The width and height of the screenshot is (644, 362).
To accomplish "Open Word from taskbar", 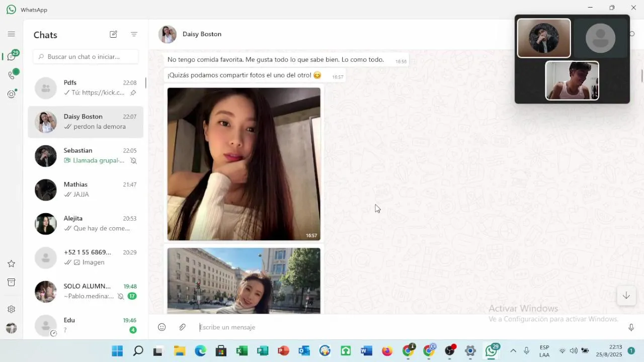I will pos(366,351).
